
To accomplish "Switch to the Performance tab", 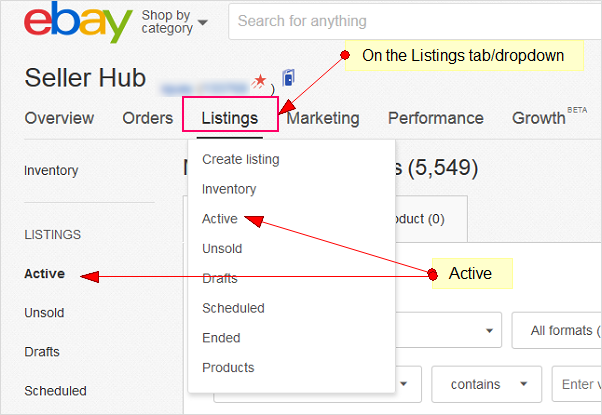I will (436, 118).
